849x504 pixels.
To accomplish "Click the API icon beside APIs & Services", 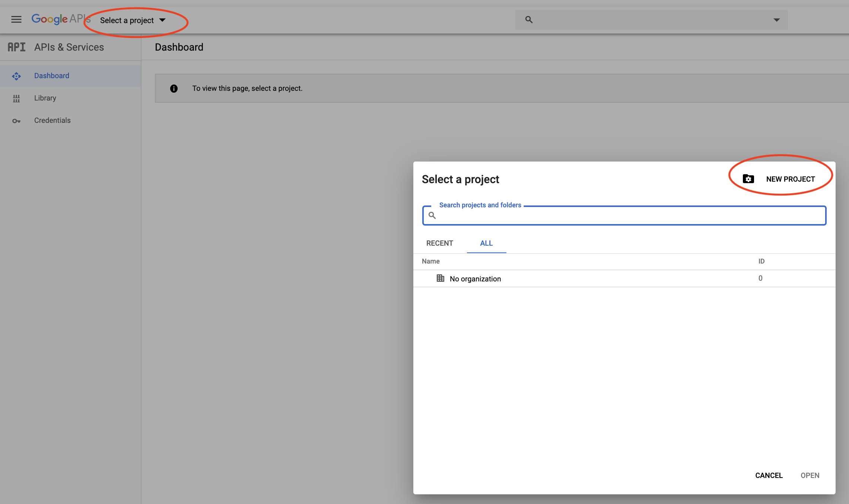I will tap(17, 47).
